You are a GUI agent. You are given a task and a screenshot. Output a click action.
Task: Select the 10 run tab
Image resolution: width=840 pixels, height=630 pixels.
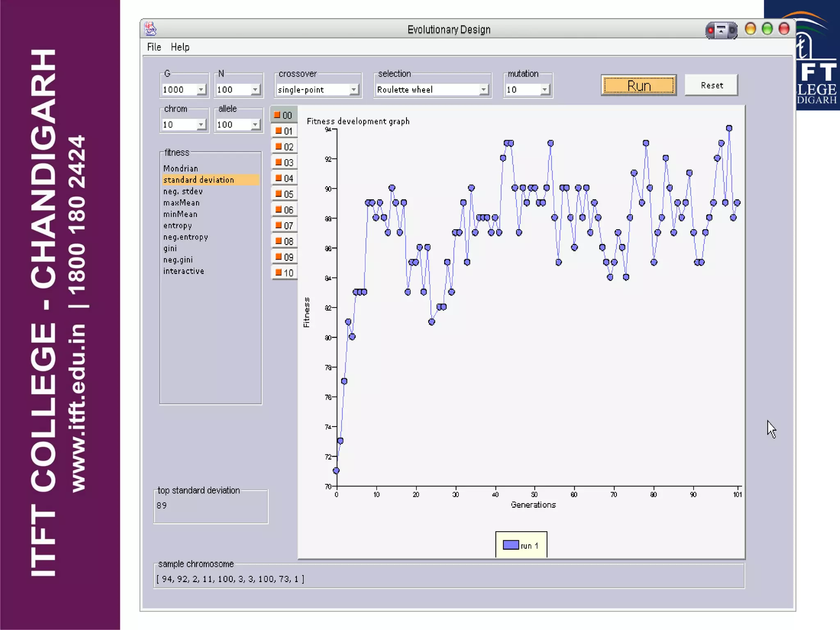[284, 273]
